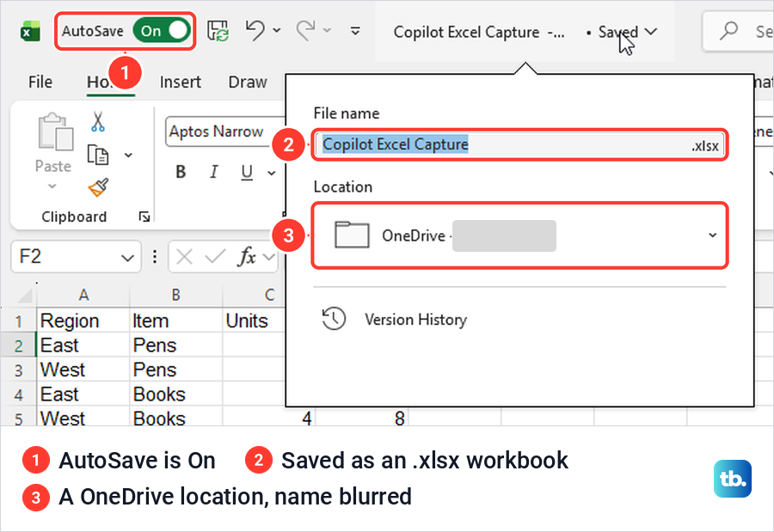Screen dimensions: 774x532
Task: Click the West cell in row 5
Action: (83, 418)
